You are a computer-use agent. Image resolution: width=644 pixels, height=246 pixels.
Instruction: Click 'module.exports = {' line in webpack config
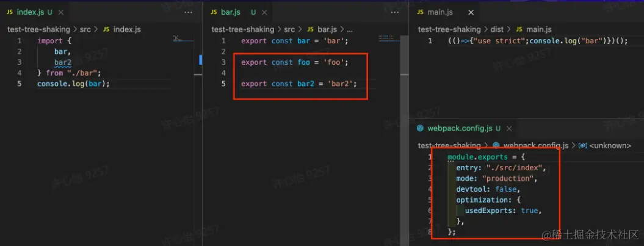coord(487,157)
